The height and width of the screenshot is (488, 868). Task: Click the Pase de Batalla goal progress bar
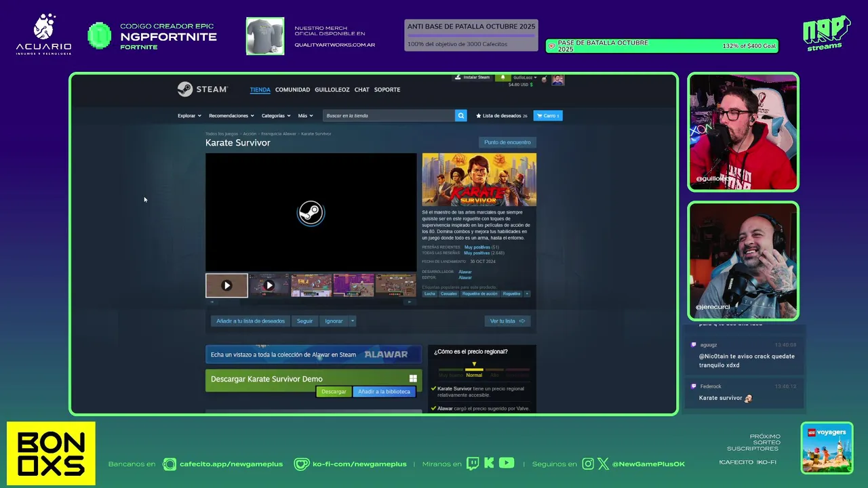pyautogui.click(x=662, y=45)
